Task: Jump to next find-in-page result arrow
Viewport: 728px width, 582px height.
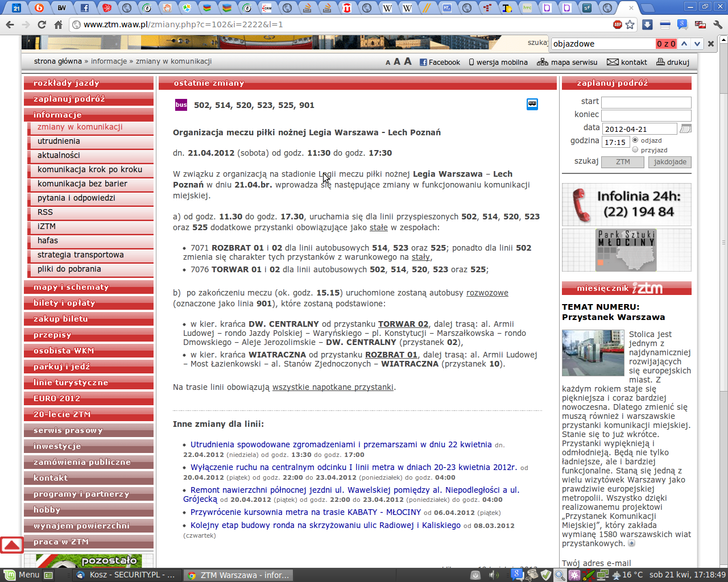Action: coord(697,44)
